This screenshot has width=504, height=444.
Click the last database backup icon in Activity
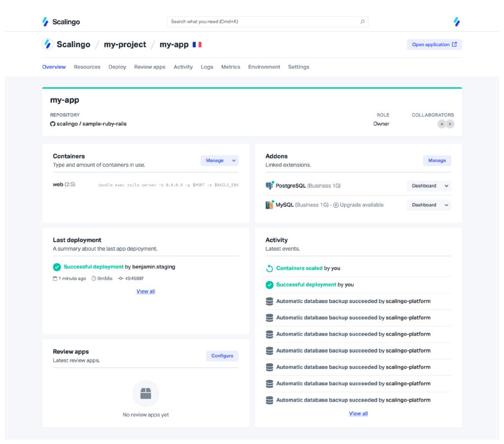[x=270, y=400]
